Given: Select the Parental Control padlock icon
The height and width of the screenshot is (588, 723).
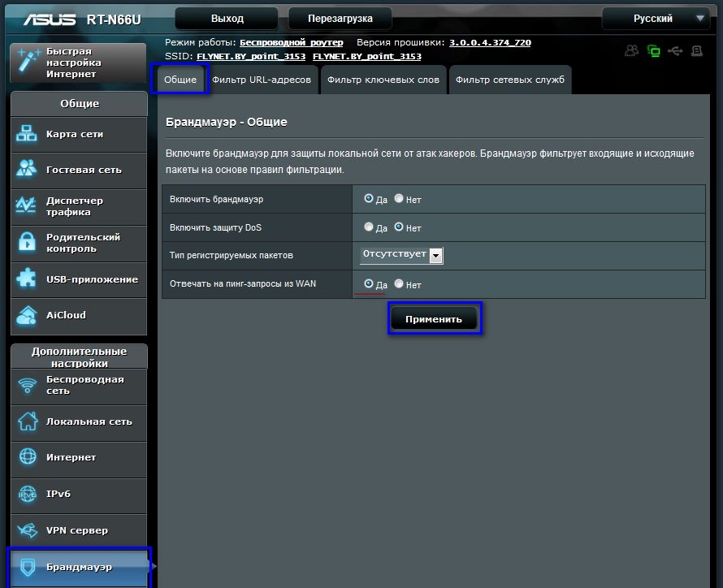Looking at the screenshot, I should (27, 242).
